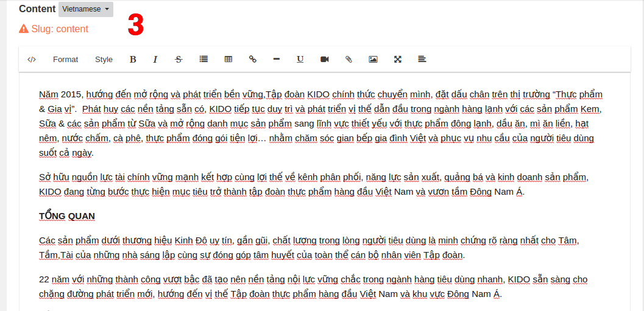Click the Slug: content warning text
This screenshot has width=644, height=311.
click(60, 29)
